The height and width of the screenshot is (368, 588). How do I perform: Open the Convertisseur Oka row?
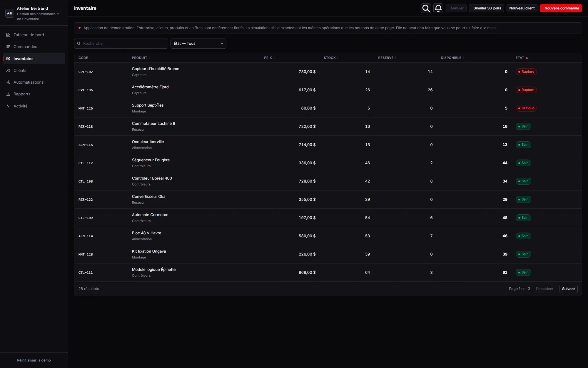(x=328, y=200)
